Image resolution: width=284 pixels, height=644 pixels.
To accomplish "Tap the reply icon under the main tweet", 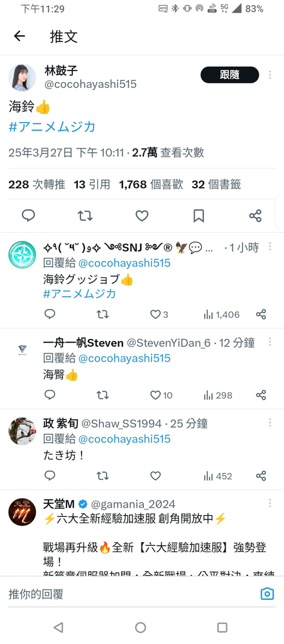I will tap(28, 215).
